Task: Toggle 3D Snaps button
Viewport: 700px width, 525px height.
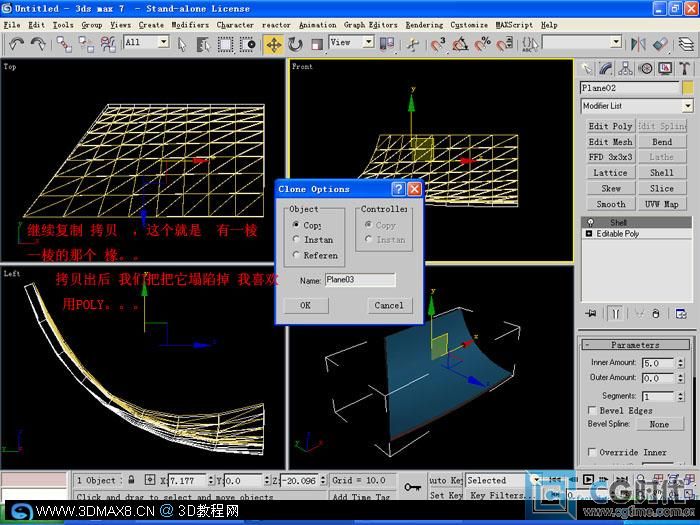Action: click(x=438, y=44)
